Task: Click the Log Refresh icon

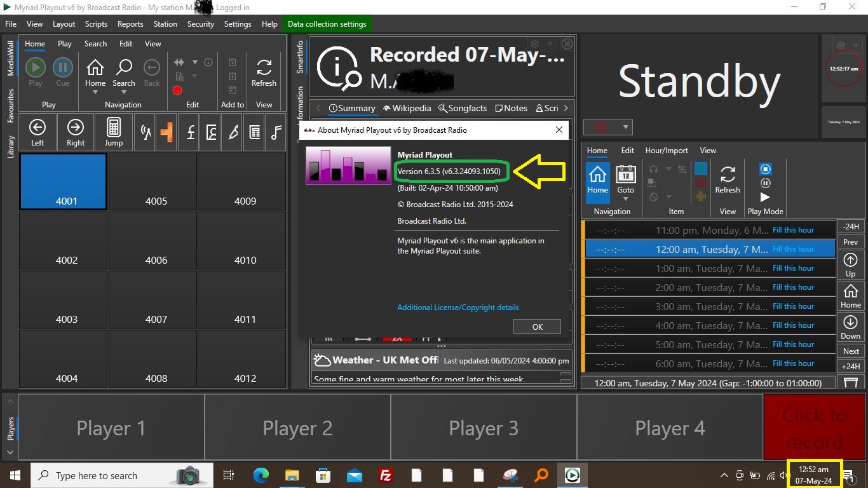Action: coord(728,174)
